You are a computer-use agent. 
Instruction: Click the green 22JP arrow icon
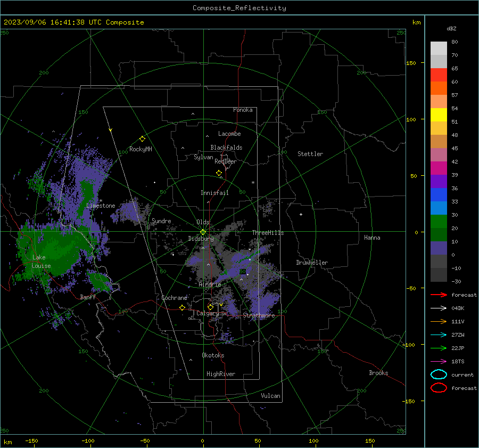pyautogui.click(x=439, y=348)
